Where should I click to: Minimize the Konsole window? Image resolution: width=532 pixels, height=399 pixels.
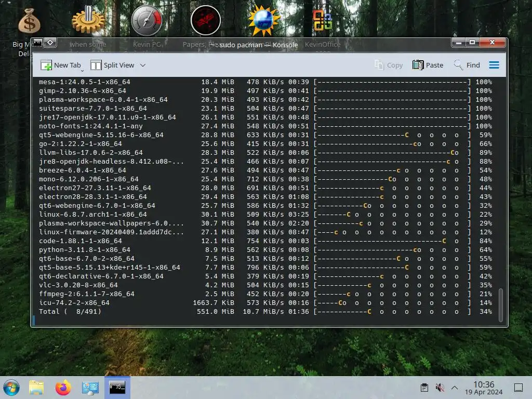point(458,43)
